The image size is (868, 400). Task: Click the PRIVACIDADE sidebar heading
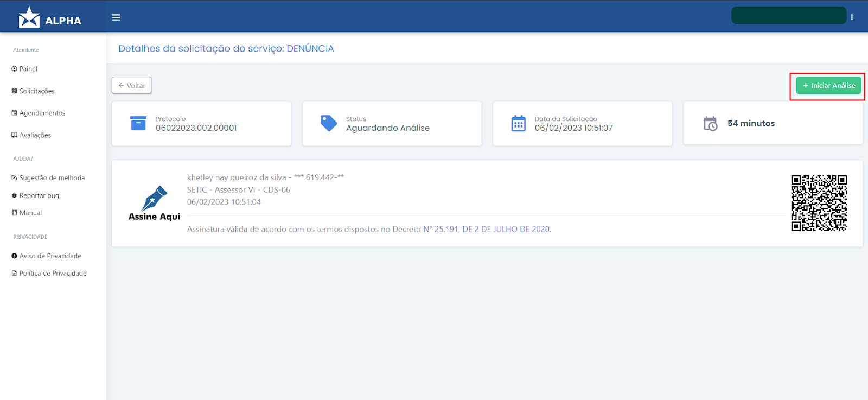30,237
